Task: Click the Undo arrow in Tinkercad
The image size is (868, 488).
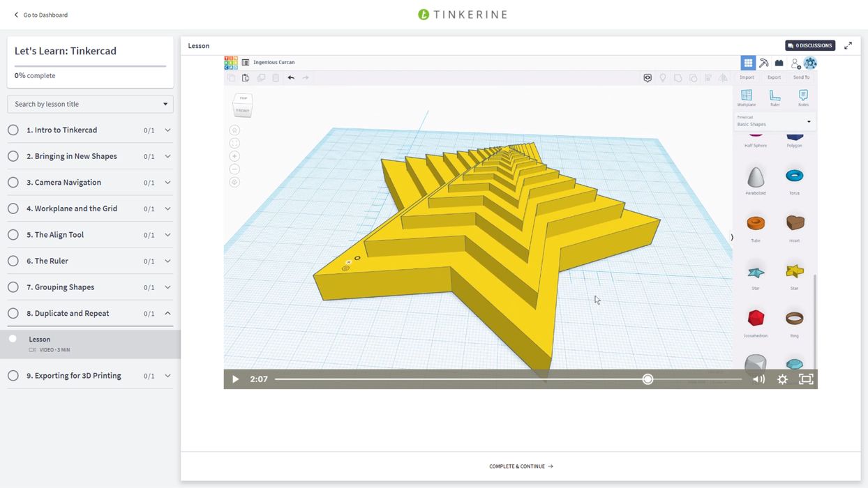Action: click(291, 77)
